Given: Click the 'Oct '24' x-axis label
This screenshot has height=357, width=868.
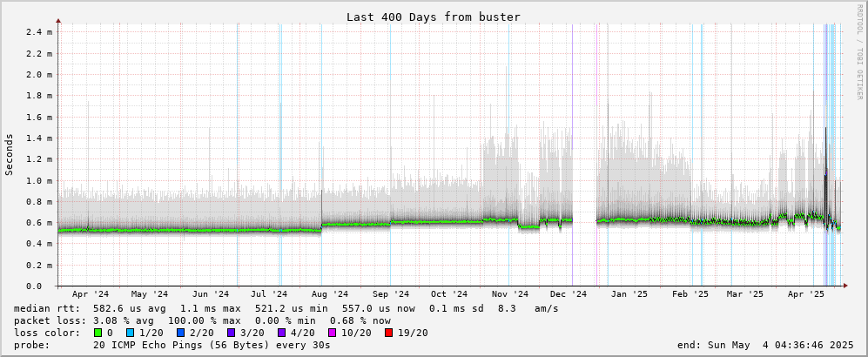Looking at the screenshot, I should point(449,294).
